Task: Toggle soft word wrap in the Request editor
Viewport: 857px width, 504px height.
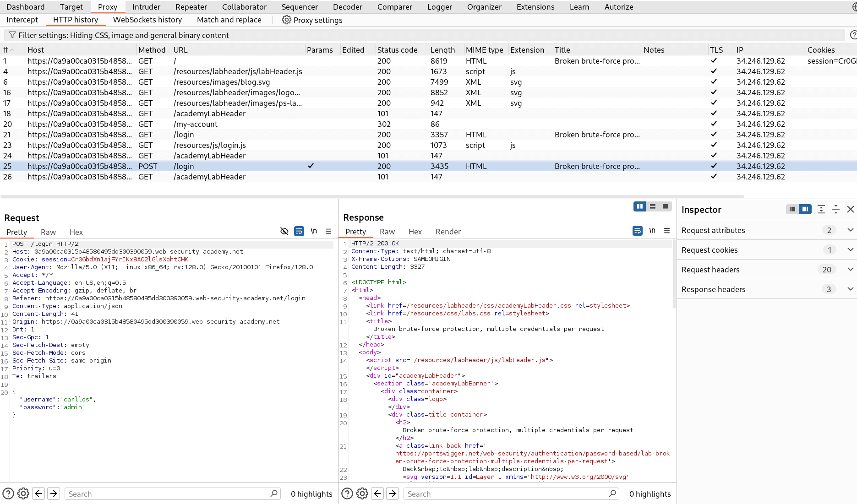Action: 299,231
